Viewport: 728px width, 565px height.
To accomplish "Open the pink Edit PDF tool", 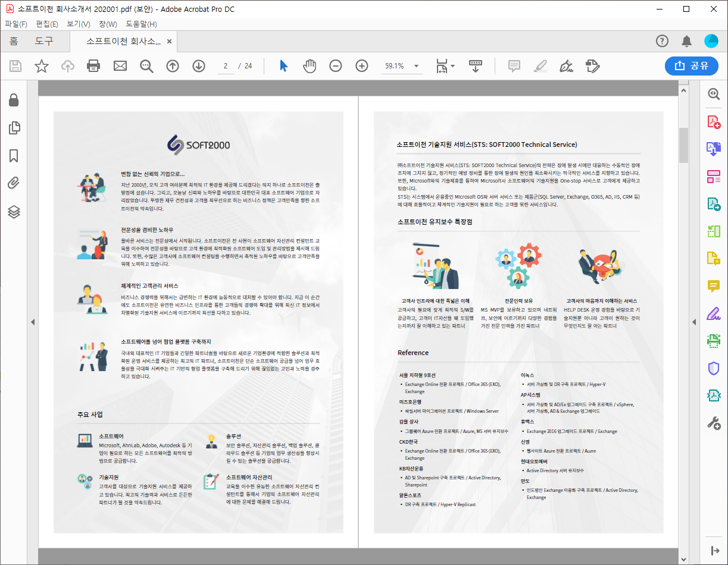I will pyautogui.click(x=713, y=176).
